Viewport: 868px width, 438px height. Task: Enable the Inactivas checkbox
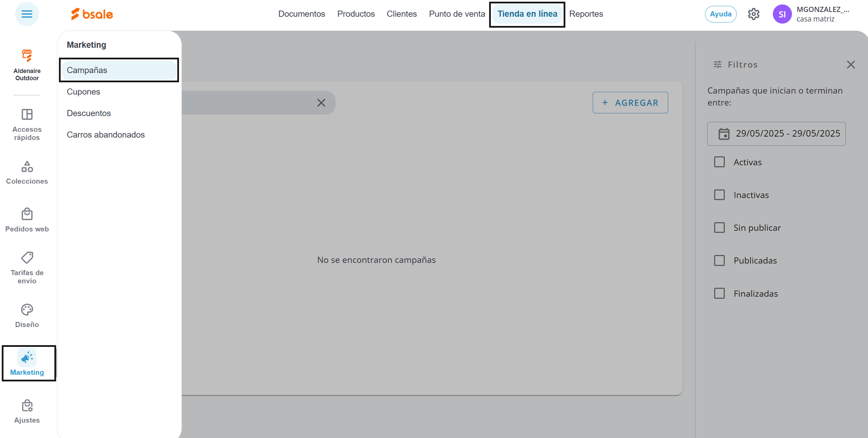coord(719,195)
